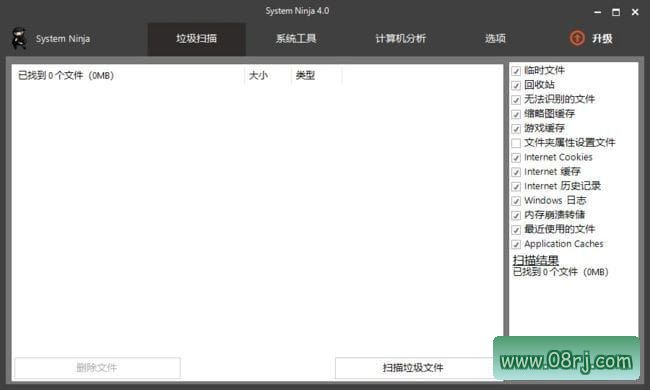Click the System Ninja ninja logo

point(19,39)
